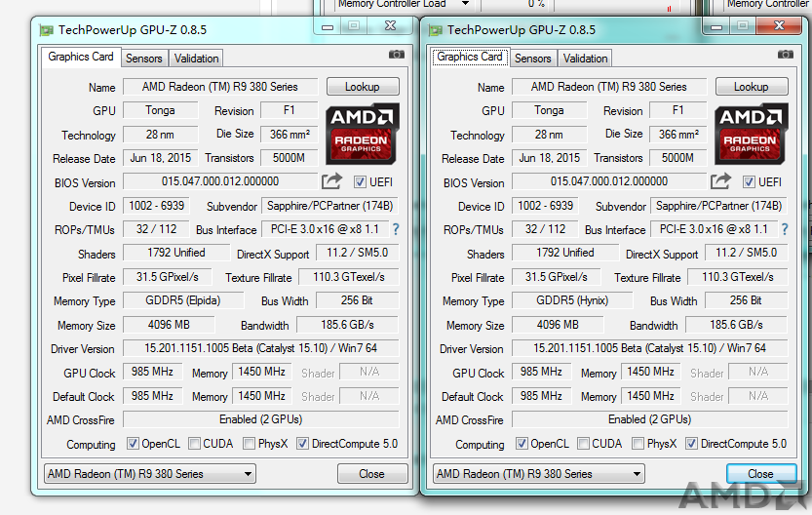Click GPU Tonga value in right window
Viewport: 812px width, 515px height.
tap(549, 110)
